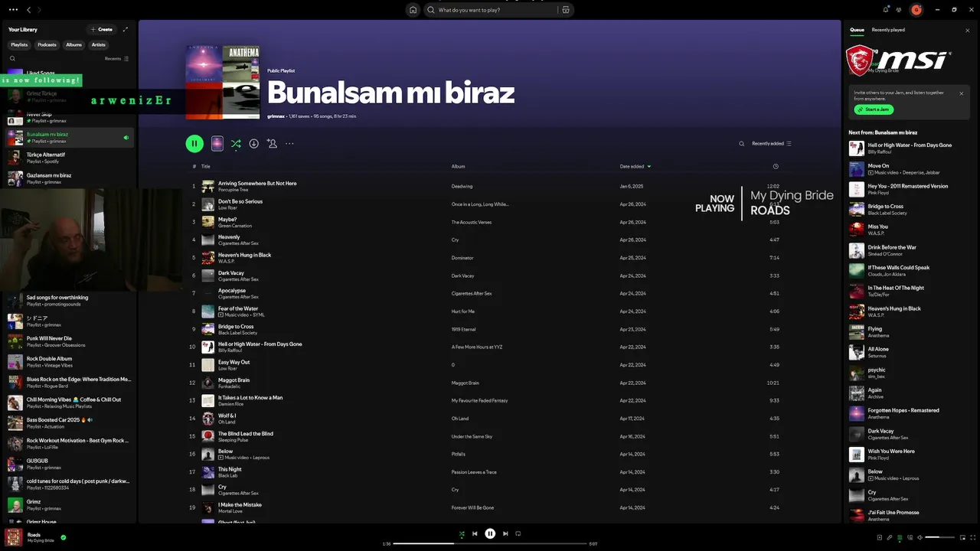Open Now Playing view icon
This screenshot has height=551, width=980.
coord(880,537)
